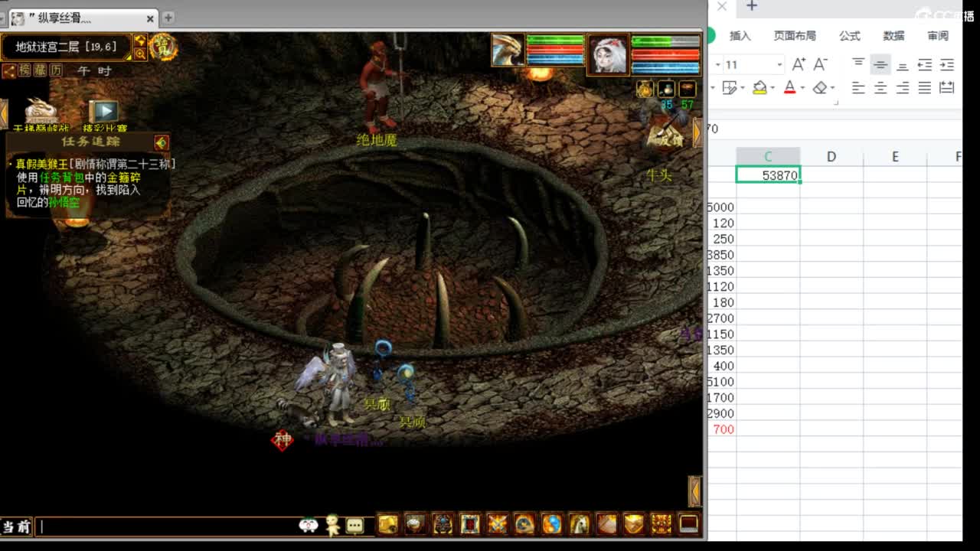Collapse the 任务追踪 quest tracker panel

point(161,142)
